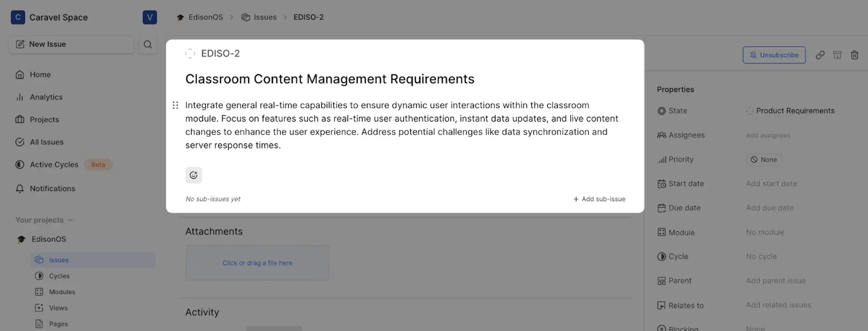The width and height of the screenshot is (868, 331).
Task: Click the New Issue button
Action: pos(71,44)
